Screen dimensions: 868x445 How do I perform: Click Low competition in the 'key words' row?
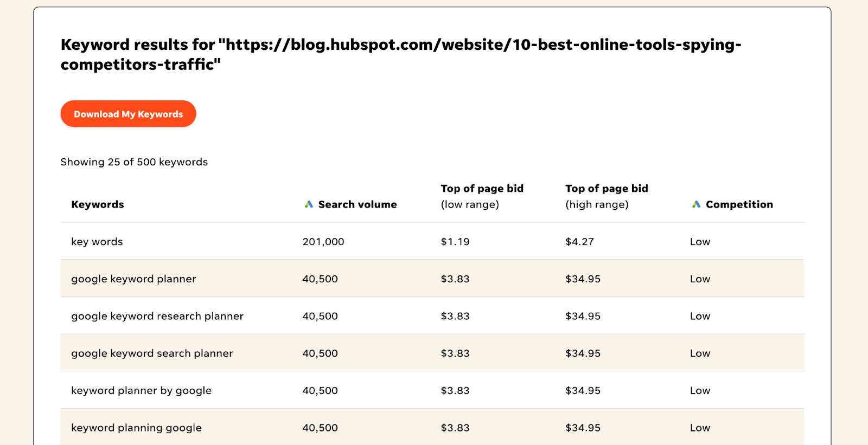click(x=700, y=242)
